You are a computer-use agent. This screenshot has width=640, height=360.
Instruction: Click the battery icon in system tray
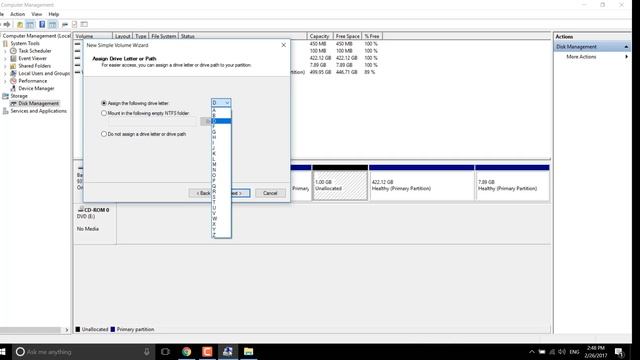[x=542, y=352]
